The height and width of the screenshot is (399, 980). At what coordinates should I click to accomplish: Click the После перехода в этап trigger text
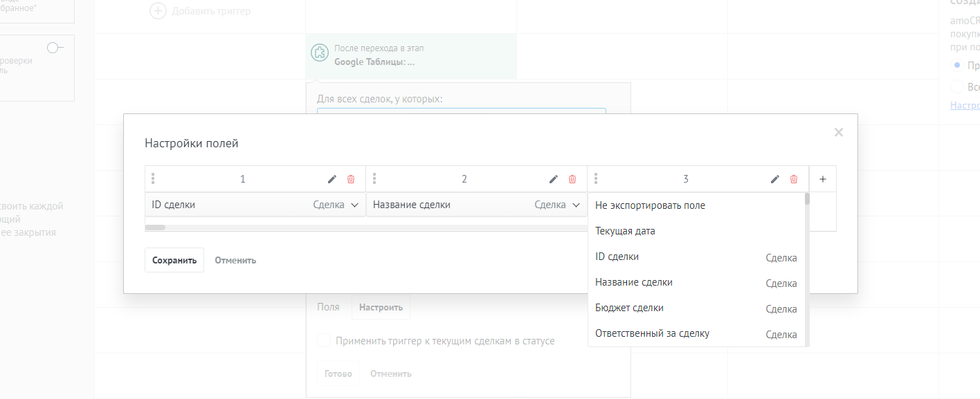tap(379, 48)
